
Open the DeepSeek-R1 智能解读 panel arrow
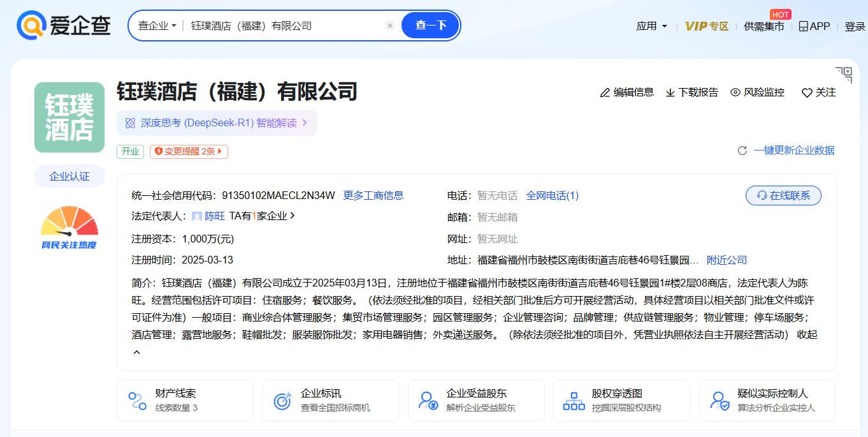pyautogui.click(x=305, y=123)
